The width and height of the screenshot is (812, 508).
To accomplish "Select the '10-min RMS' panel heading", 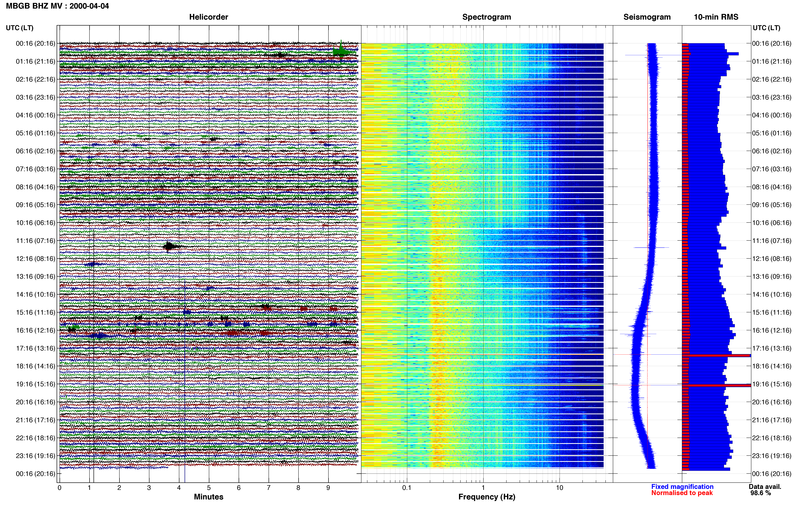I will 716,17.
